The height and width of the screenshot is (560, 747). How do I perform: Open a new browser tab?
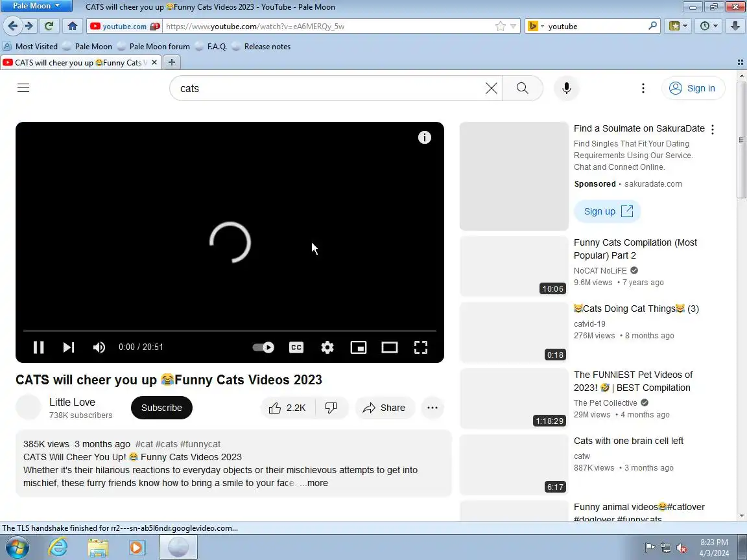(172, 62)
